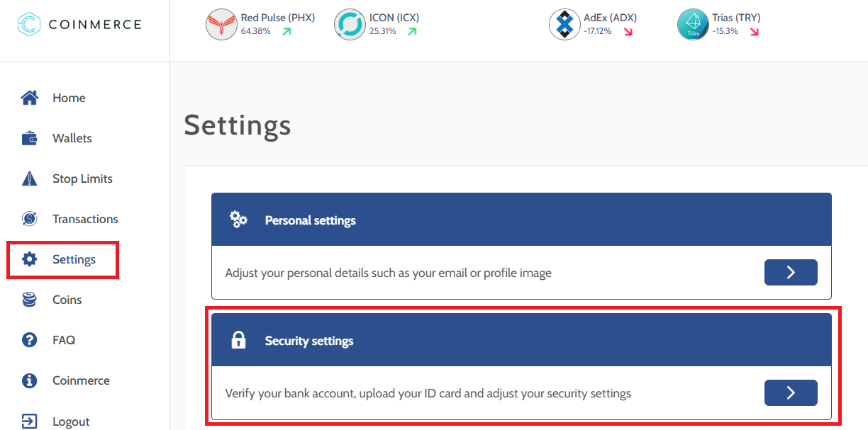Click the Logout arrow icon
The image size is (868, 430).
(29, 421)
